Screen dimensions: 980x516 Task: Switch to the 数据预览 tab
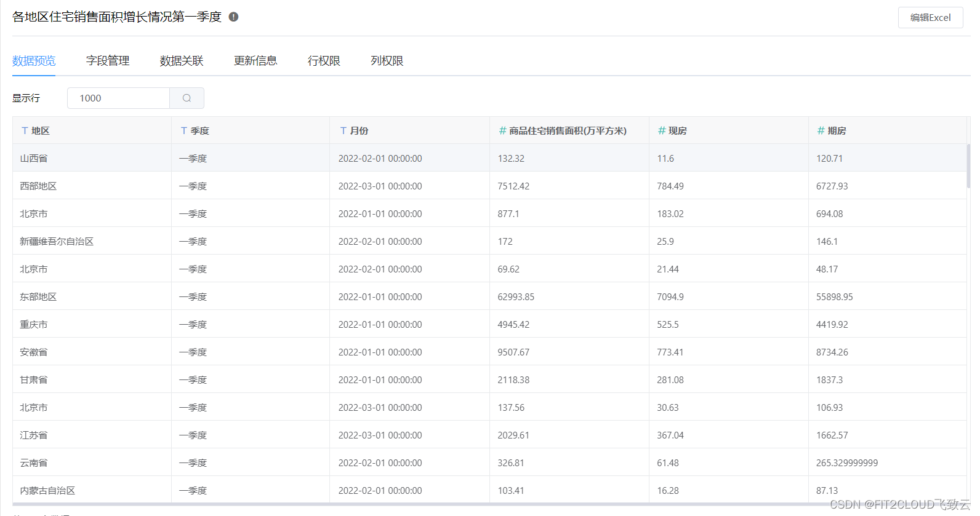(x=34, y=61)
